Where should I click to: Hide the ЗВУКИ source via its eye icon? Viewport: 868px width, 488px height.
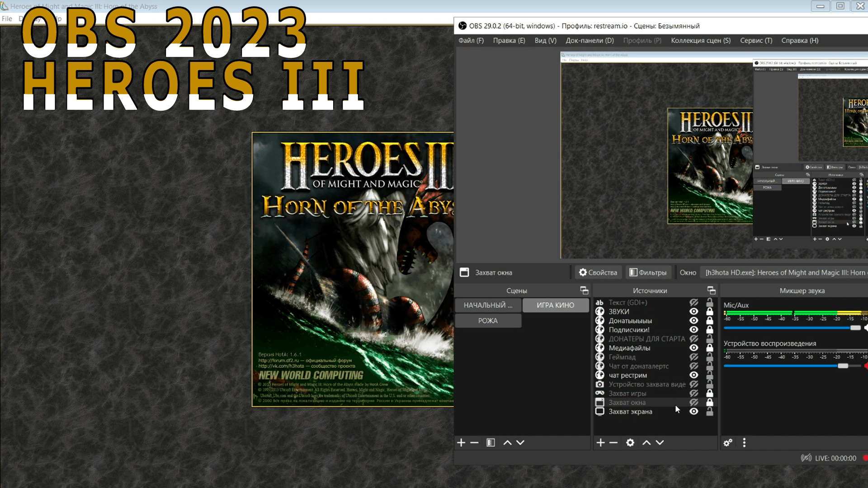[693, 312]
